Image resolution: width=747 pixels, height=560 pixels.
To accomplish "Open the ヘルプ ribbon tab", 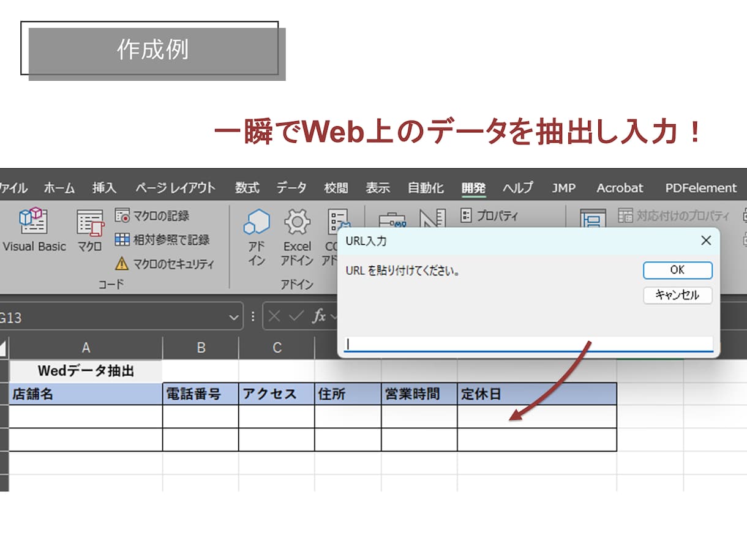I will (518, 188).
